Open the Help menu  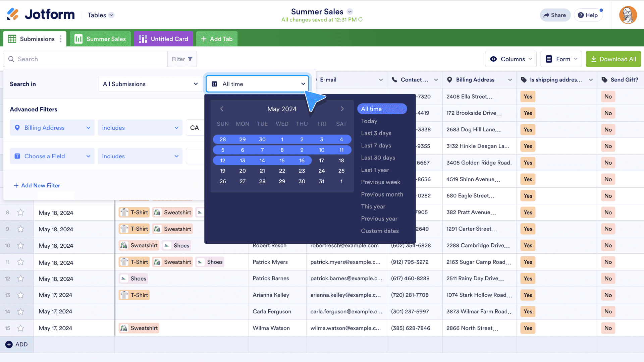click(x=588, y=15)
